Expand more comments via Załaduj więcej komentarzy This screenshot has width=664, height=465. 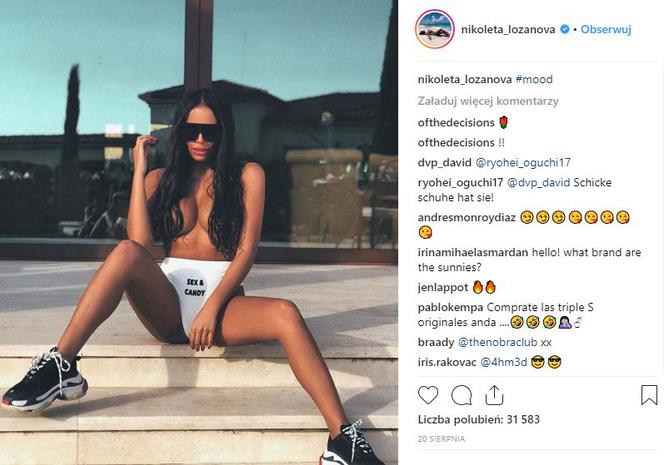488,101
